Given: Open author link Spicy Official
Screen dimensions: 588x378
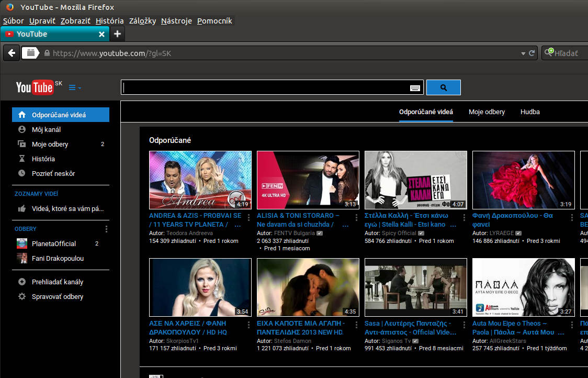Looking at the screenshot, I should click(399, 233).
